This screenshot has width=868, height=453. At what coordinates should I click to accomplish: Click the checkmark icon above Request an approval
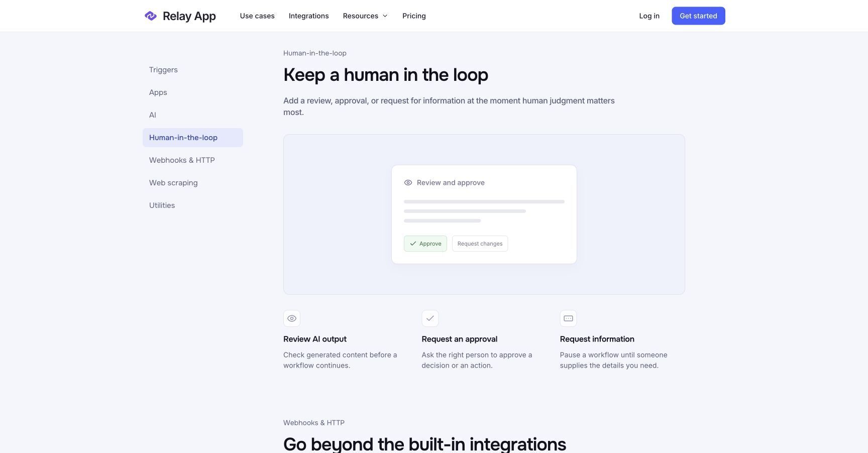tap(430, 318)
